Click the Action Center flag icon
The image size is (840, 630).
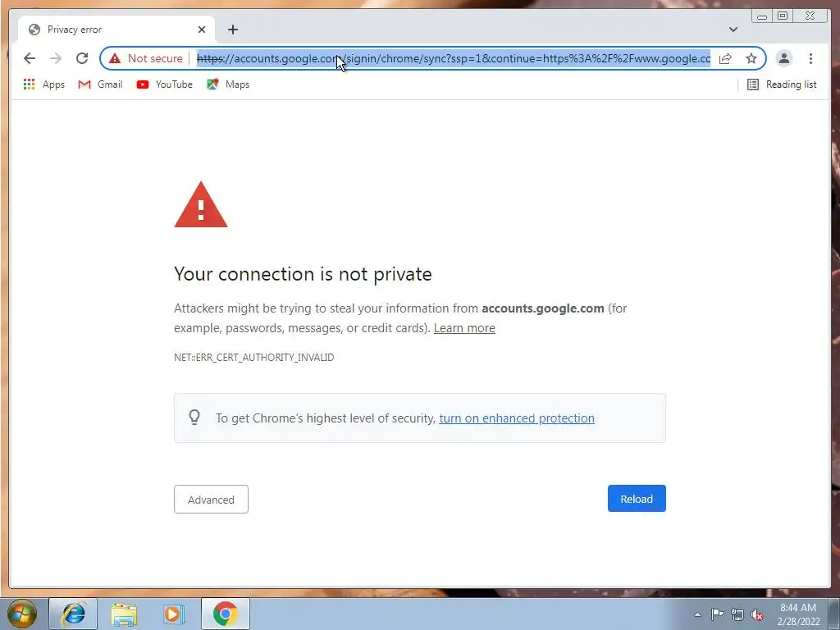[x=717, y=614]
